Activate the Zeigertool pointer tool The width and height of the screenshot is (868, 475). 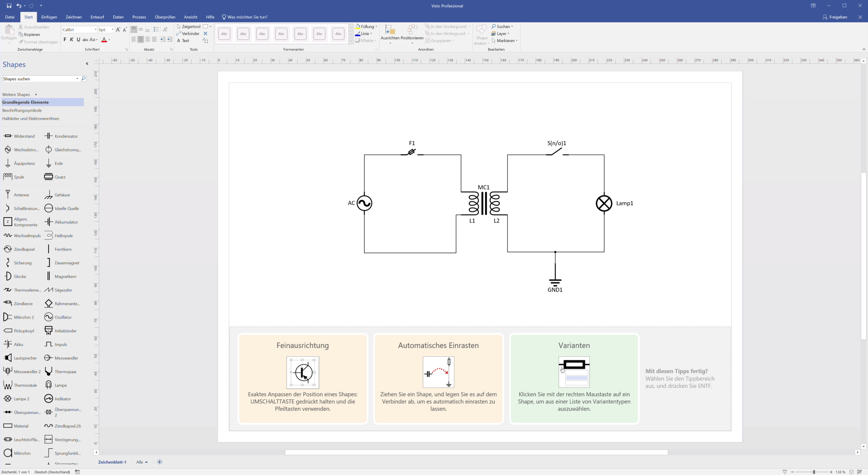[x=188, y=26]
